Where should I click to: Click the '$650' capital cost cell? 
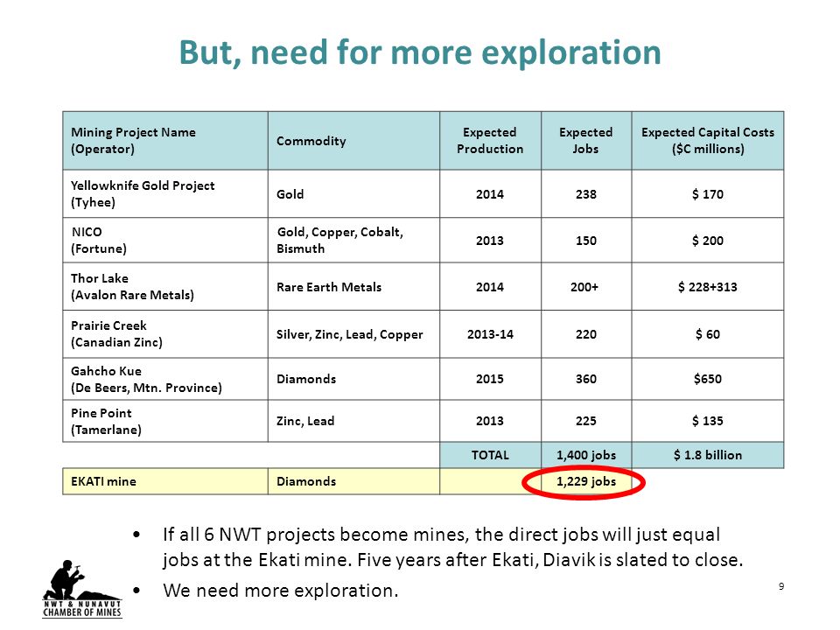708,379
